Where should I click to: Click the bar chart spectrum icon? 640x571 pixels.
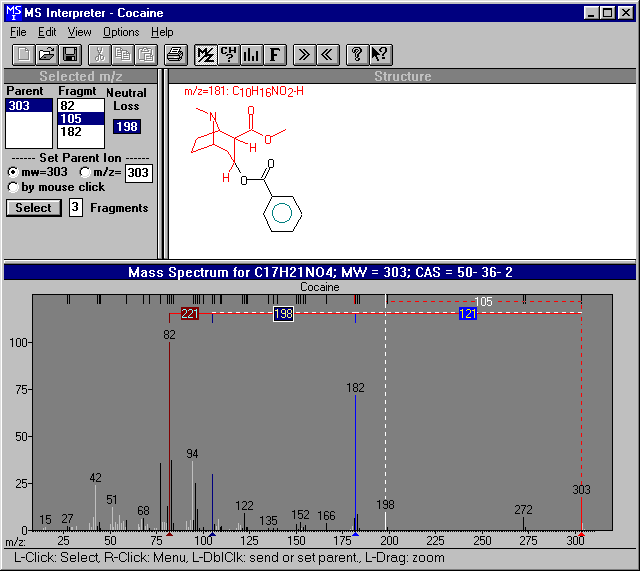pyautogui.click(x=251, y=55)
